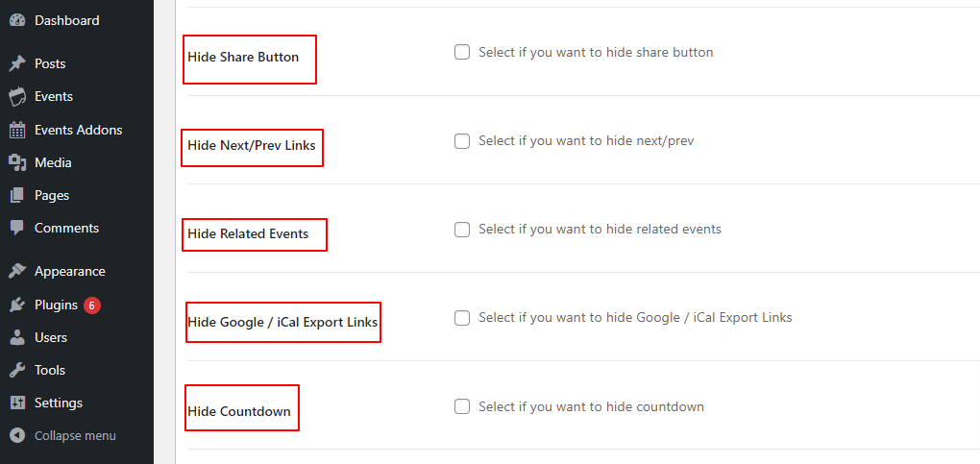The height and width of the screenshot is (464, 980).
Task: Open the Events Addons menu
Action: click(78, 130)
